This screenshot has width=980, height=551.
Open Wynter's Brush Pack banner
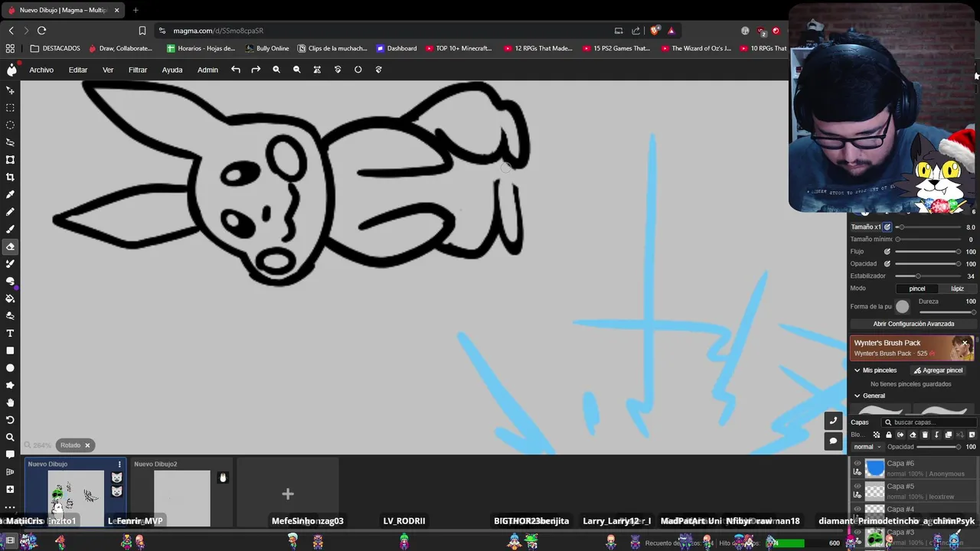coord(913,348)
